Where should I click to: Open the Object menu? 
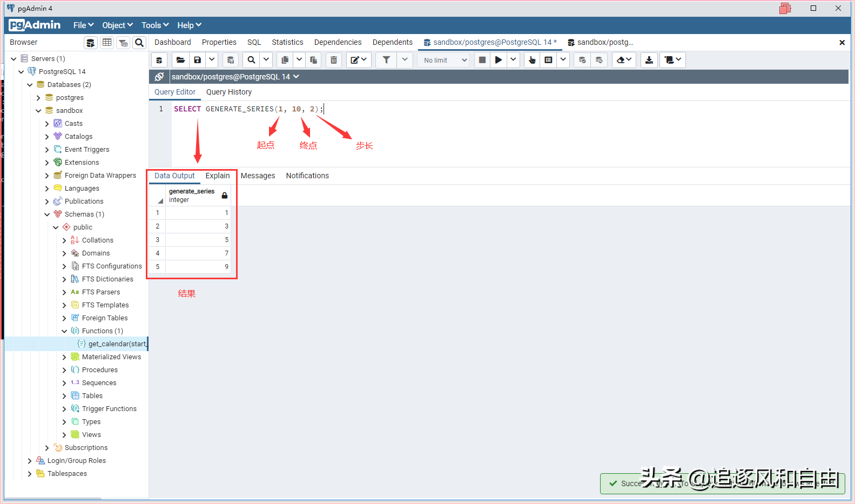click(118, 25)
